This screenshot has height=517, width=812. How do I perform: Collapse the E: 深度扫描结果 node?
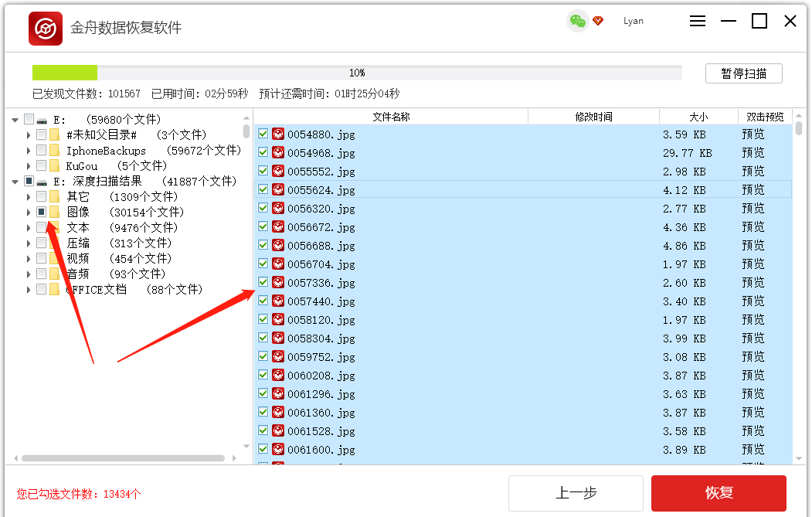click(15, 182)
